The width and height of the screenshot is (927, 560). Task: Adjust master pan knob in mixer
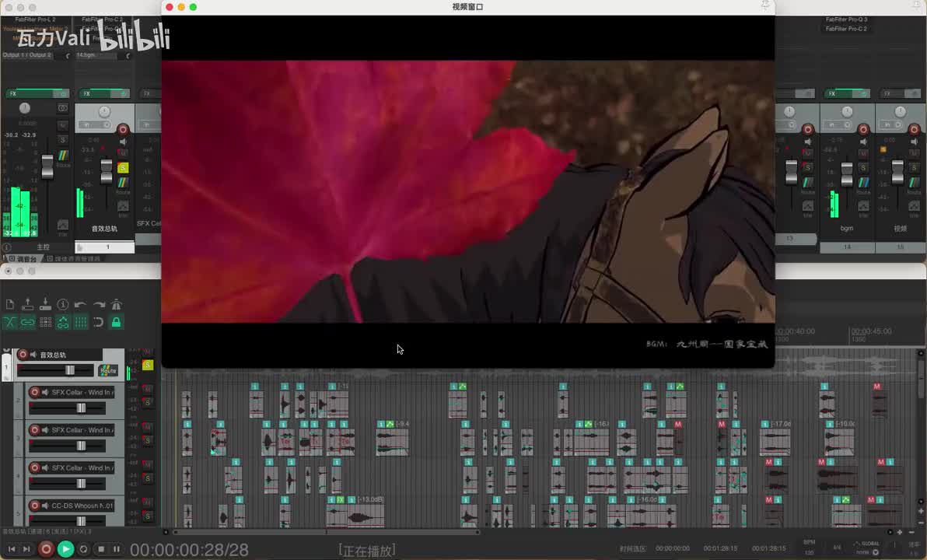click(25, 108)
